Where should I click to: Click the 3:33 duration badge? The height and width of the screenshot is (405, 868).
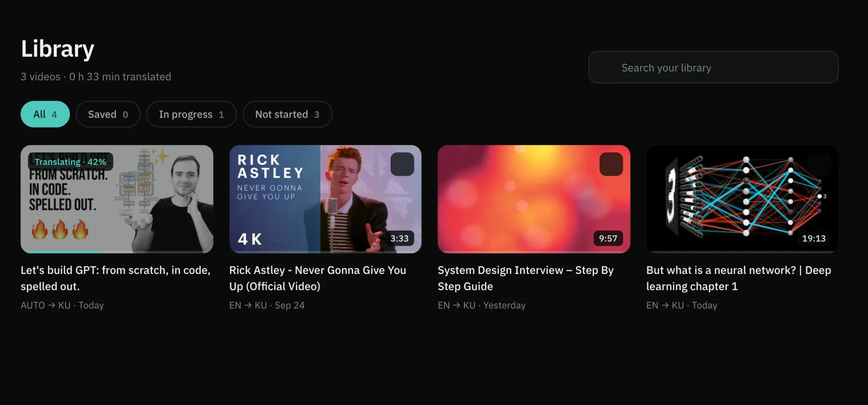click(399, 238)
